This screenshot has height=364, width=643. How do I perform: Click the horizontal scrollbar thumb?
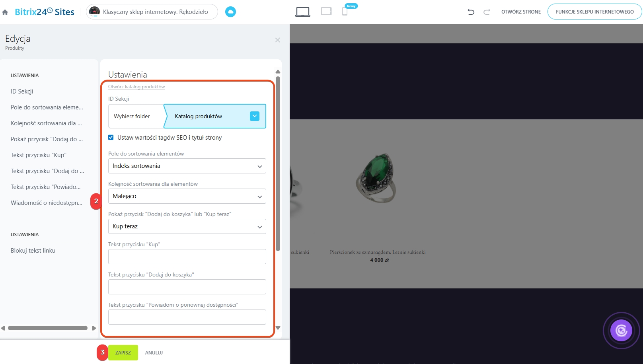click(48, 328)
